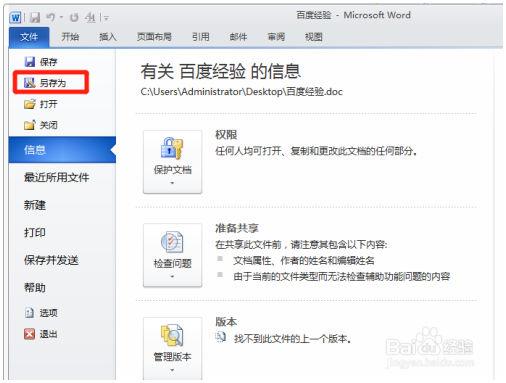The width and height of the screenshot is (506, 383).
Task: Select 新建 in the File menu
Action: [x=35, y=205]
